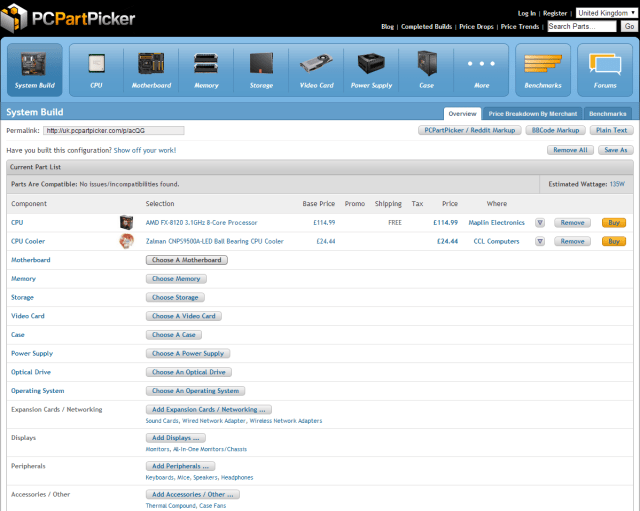The height and width of the screenshot is (511, 640).
Task: Open the System Build icon
Action: pyautogui.click(x=35, y=70)
